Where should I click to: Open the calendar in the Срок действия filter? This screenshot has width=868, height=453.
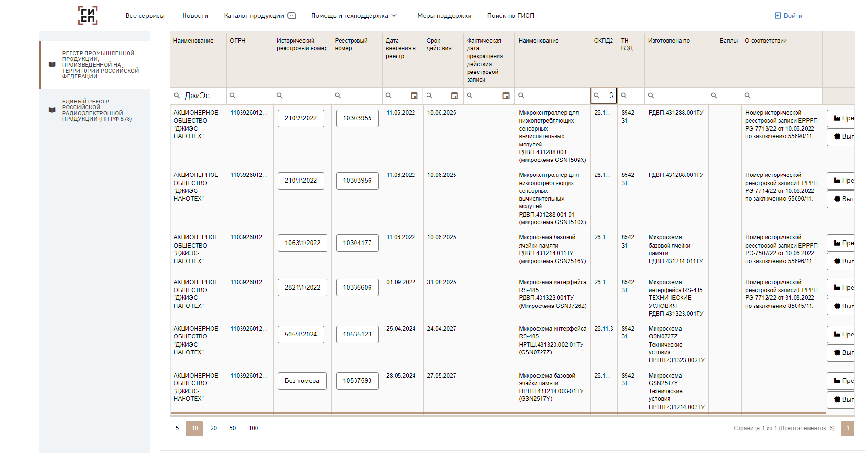pos(455,96)
